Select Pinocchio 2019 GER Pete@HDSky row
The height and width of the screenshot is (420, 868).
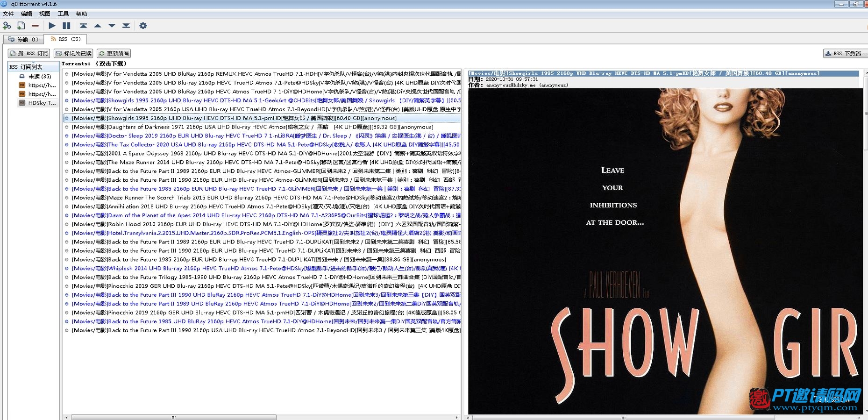[x=262, y=286]
